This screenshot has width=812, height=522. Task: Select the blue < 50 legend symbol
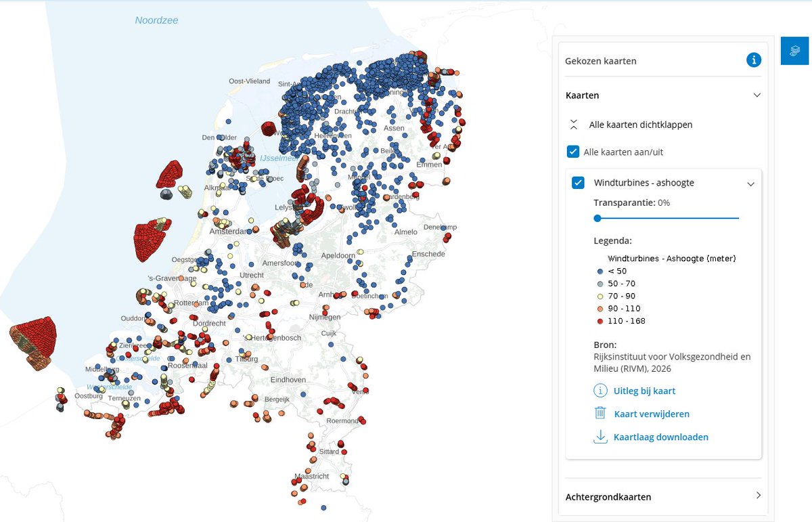coord(600,271)
